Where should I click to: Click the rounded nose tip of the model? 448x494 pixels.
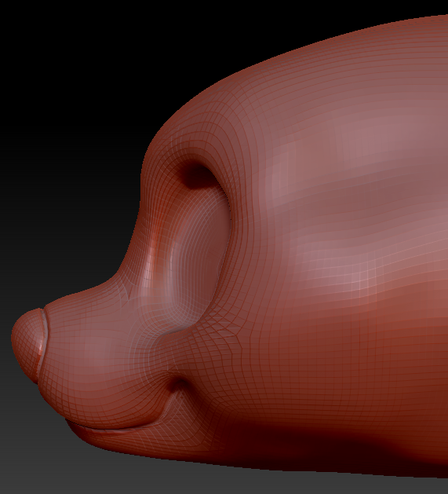(x=27, y=345)
